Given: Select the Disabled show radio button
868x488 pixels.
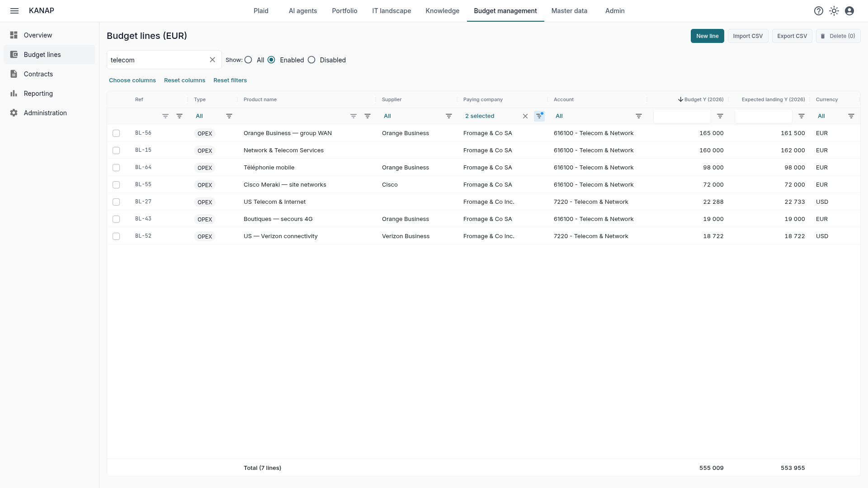Looking at the screenshot, I should (311, 60).
